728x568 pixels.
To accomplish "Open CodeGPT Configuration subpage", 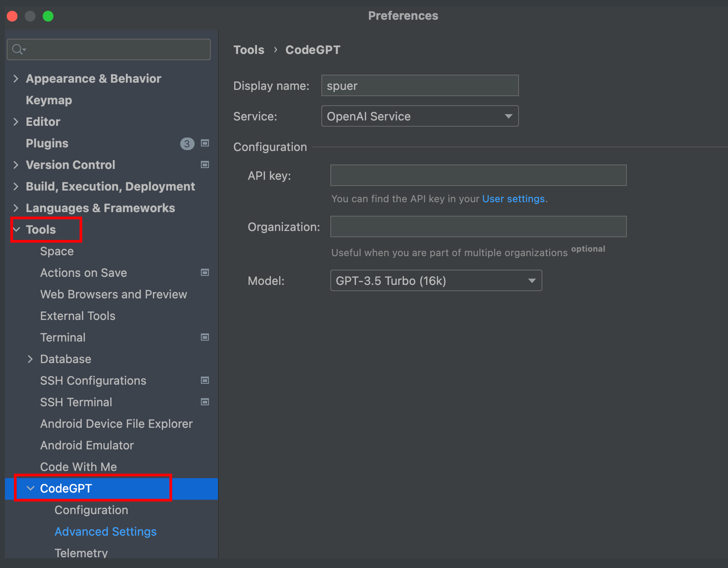I will point(91,510).
